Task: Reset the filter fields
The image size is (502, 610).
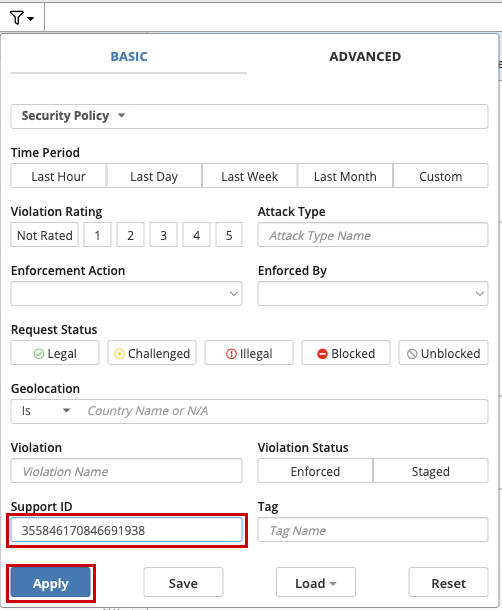Action: [x=448, y=583]
